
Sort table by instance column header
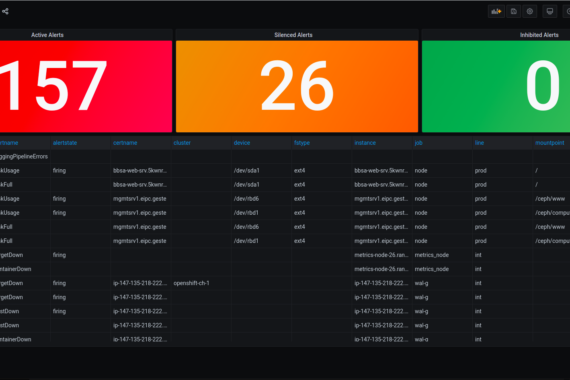(365, 143)
